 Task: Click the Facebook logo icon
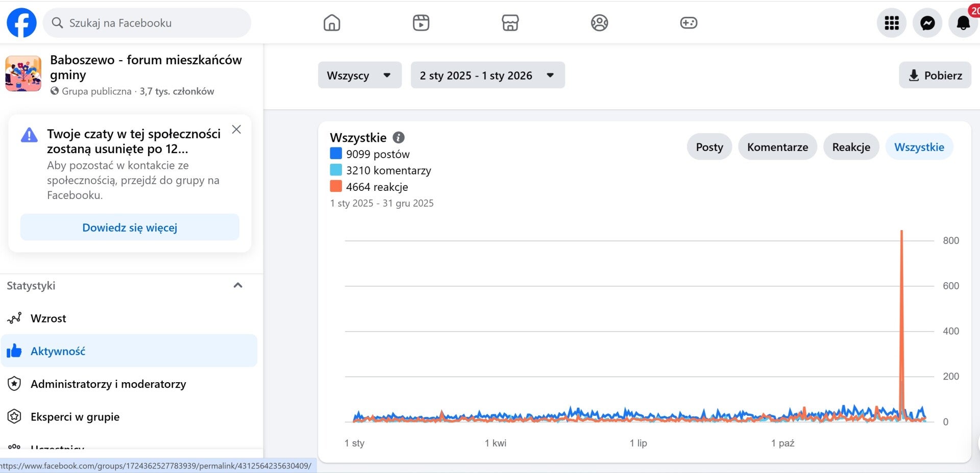click(x=21, y=22)
